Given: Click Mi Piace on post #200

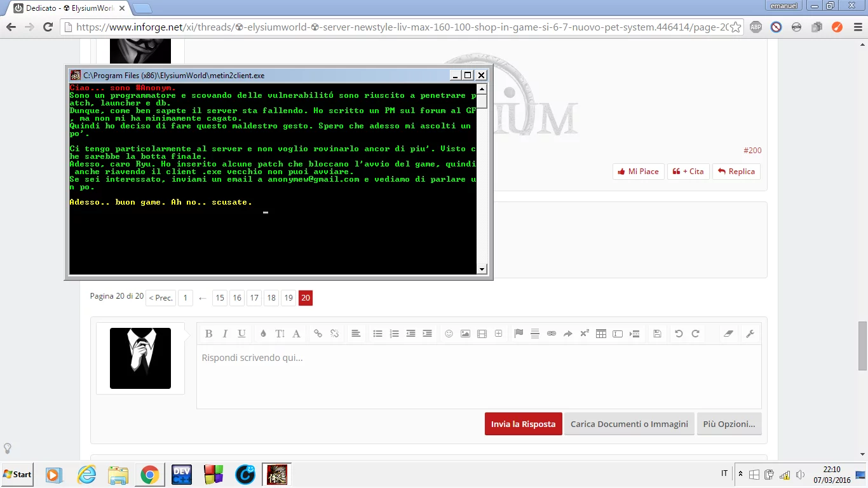Looking at the screenshot, I should tap(639, 172).
